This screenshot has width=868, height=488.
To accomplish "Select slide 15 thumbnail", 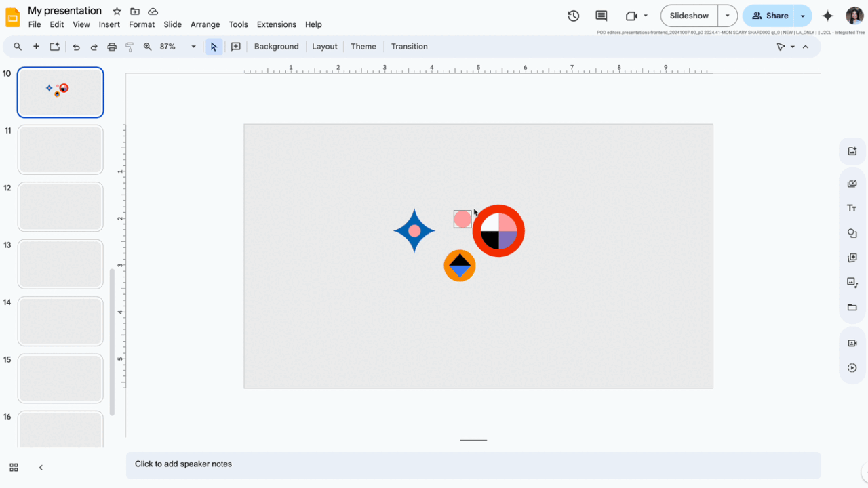I will pyautogui.click(x=60, y=378).
